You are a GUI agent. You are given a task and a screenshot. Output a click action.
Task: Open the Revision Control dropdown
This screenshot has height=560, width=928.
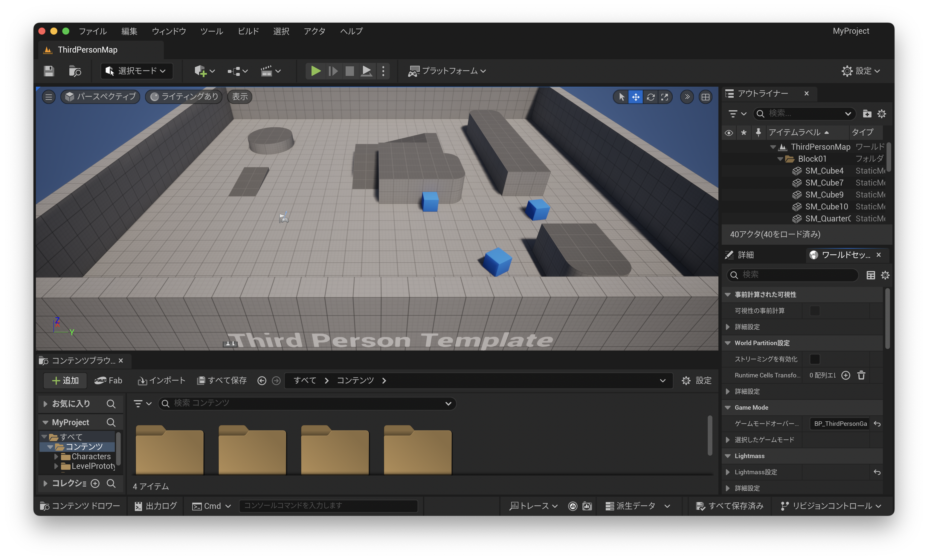coord(831,506)
